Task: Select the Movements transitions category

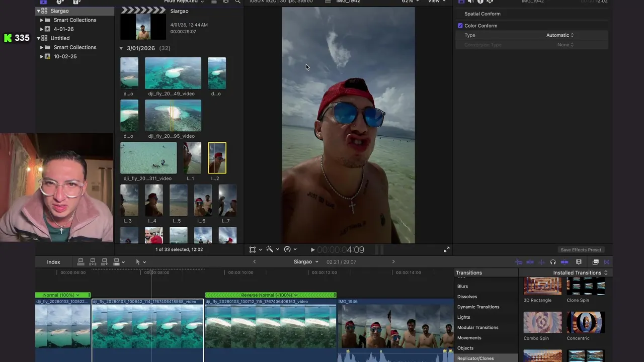Action: [x=469, y=338]
